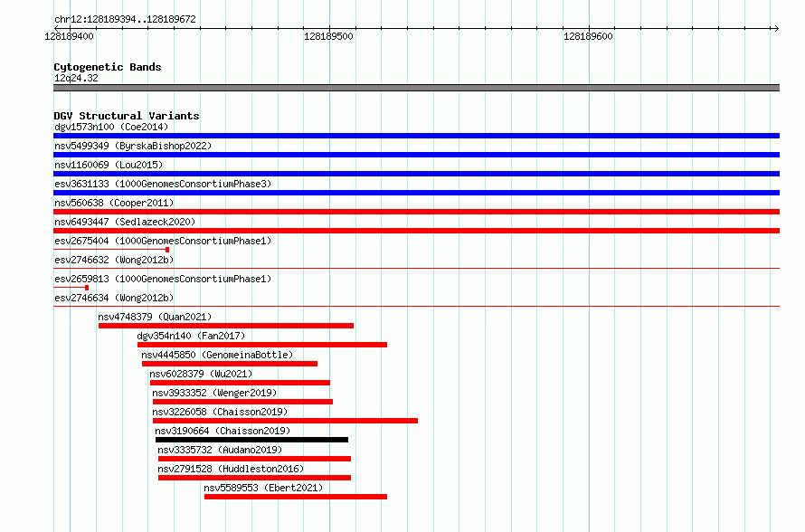This screenshot has height=532, width=805.
Task: Open nsv6028379 (Wu2021) label
Action: [201, 374]
